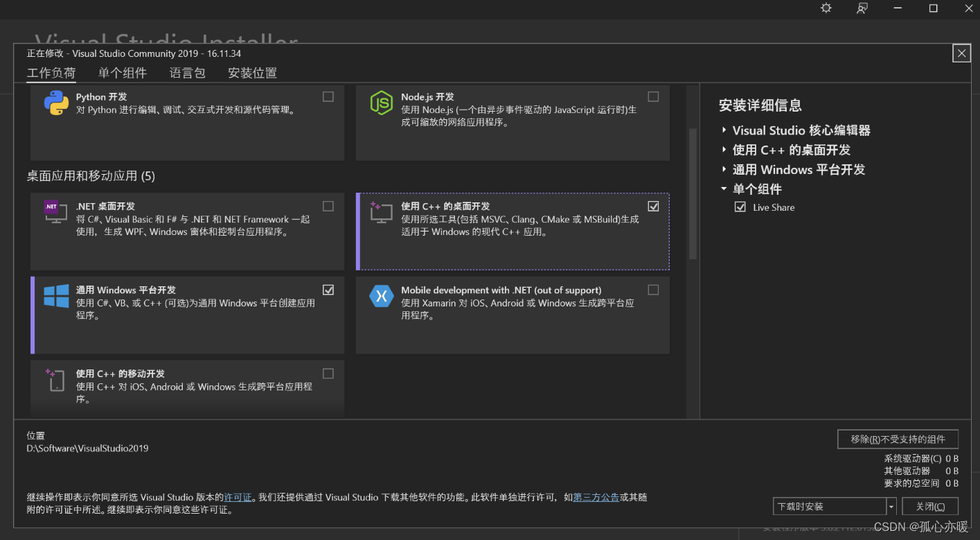Expand 使用 C++ 的桌面开发 details
The image size is (980, 540).
click(x=724, y=150)
